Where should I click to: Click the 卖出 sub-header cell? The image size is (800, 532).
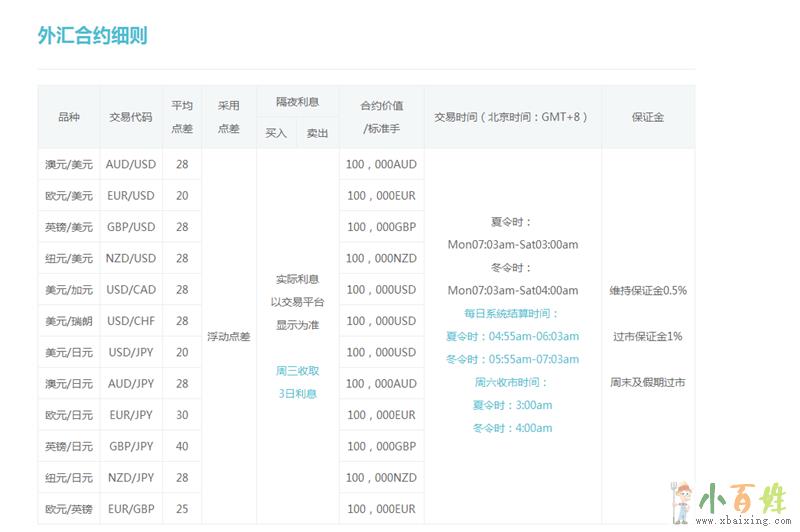pyautogui.click(x=317, y=133)
